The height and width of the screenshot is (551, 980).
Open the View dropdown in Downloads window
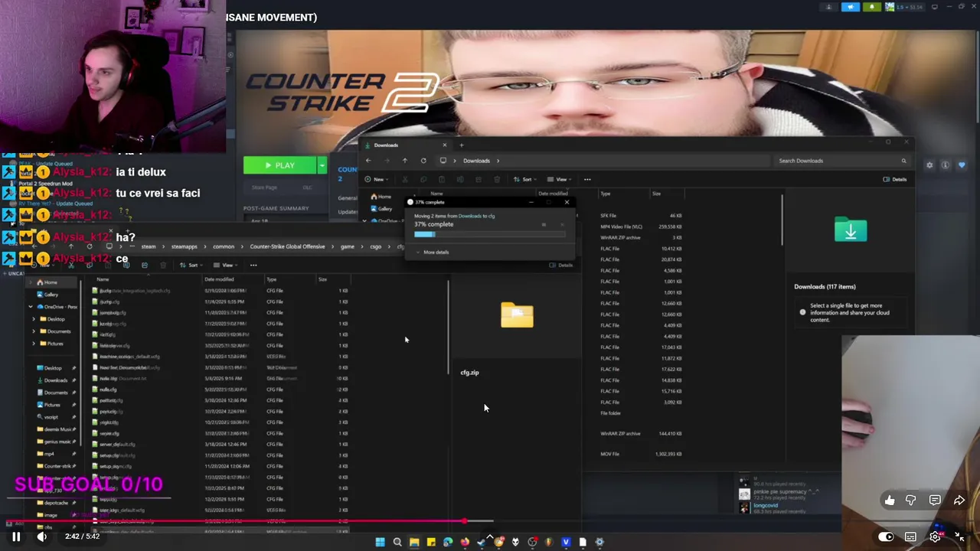pos(561,179)
